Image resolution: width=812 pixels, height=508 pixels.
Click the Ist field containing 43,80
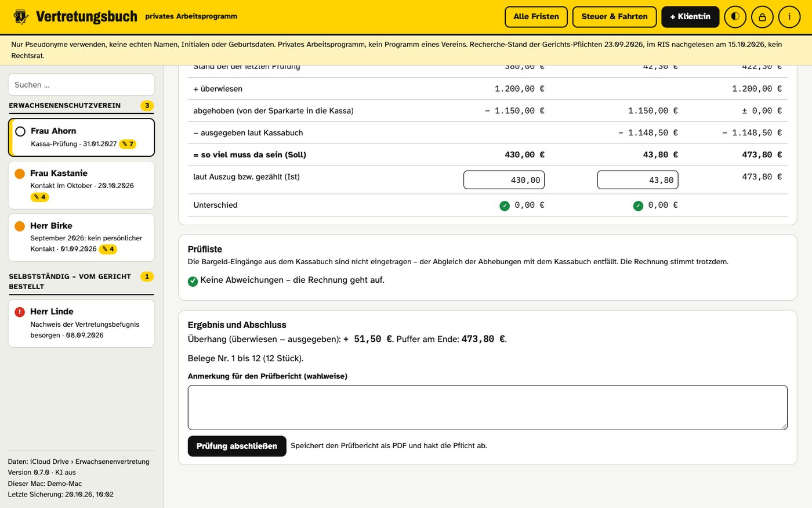(x=637, y=180)
